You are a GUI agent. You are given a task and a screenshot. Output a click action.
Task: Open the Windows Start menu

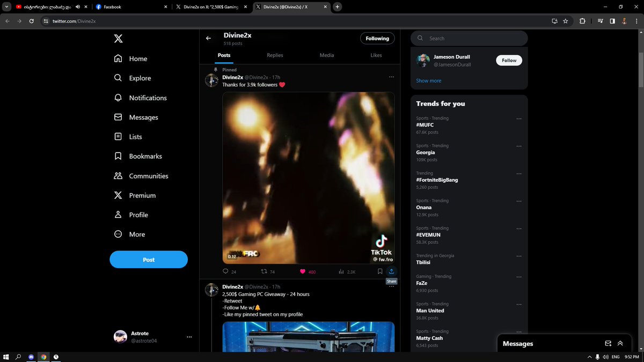[x=6, y=357]
